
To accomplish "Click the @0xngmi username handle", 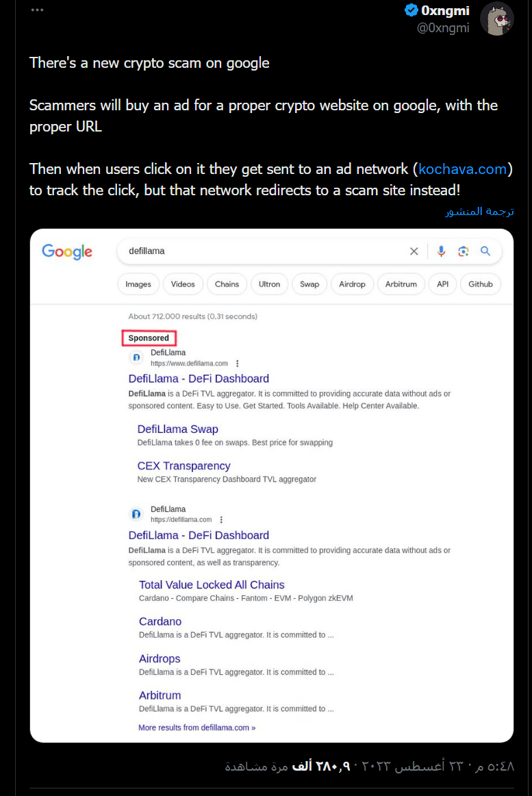I will click(443, 27).
